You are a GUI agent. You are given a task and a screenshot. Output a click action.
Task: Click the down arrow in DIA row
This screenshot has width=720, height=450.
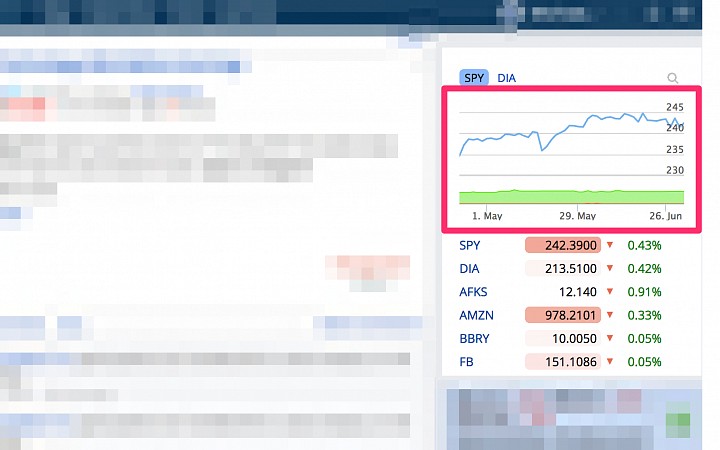610,268
